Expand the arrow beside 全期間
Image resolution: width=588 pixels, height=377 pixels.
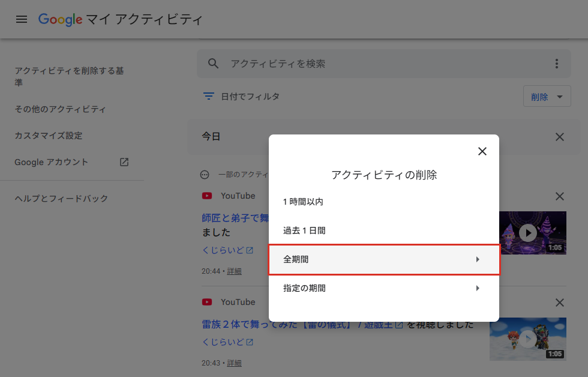(x=478, y=259)
